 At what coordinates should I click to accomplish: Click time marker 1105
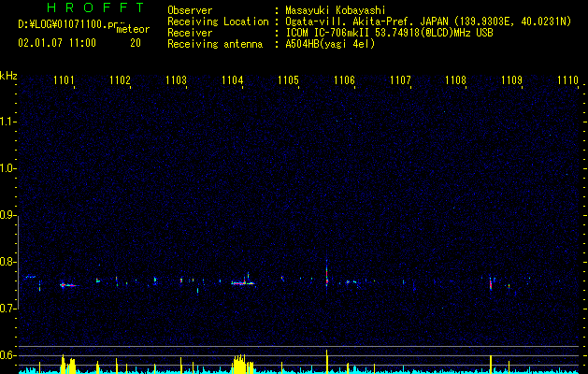[x=288, y=79]
